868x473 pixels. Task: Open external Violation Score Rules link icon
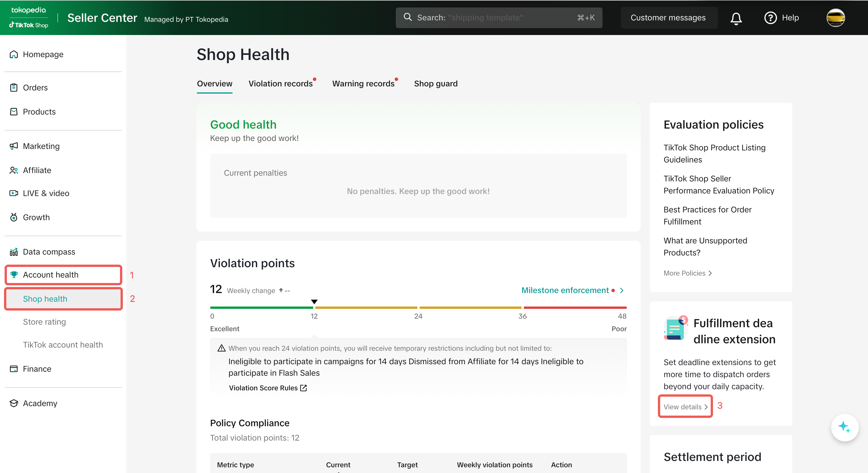pos(304,388)
